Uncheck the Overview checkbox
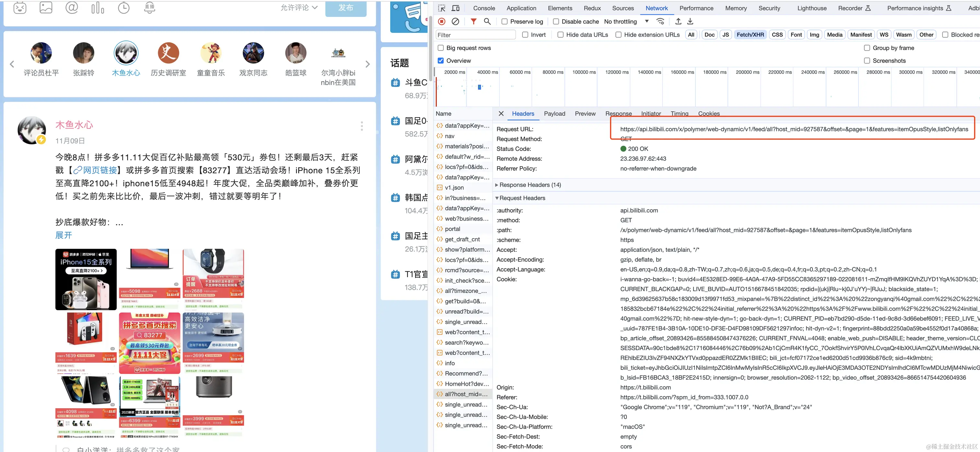 click(x=440, y=61)
